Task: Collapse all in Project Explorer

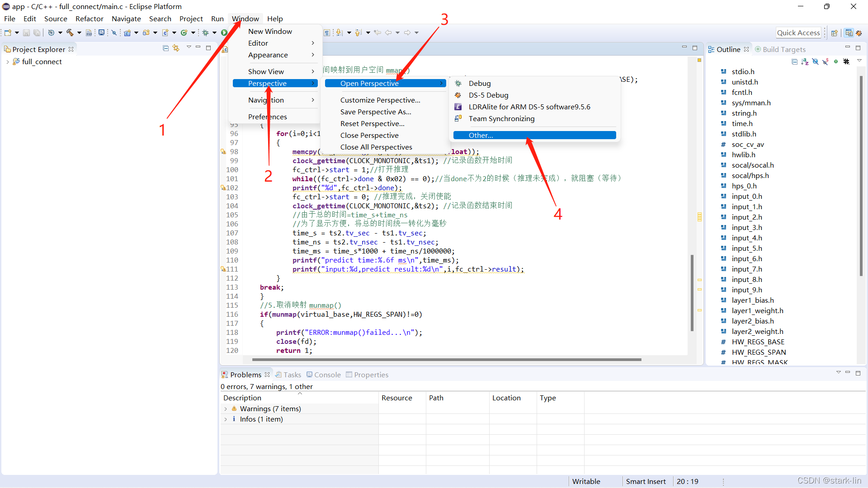Action: click(165, 48)
